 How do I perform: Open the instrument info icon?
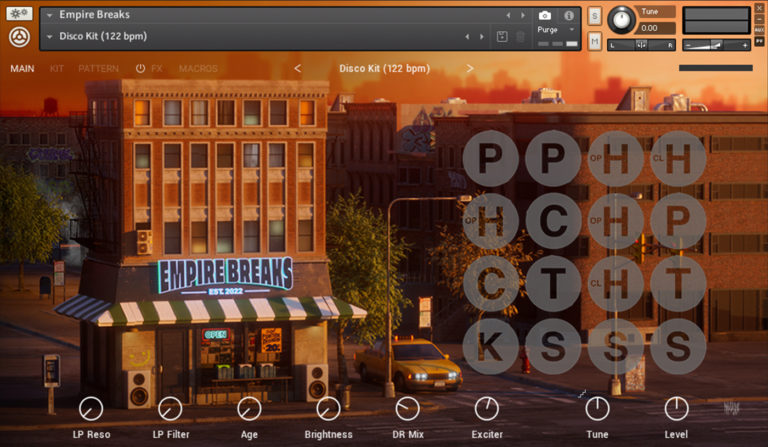pyautogui.click(x=570, y=16)
